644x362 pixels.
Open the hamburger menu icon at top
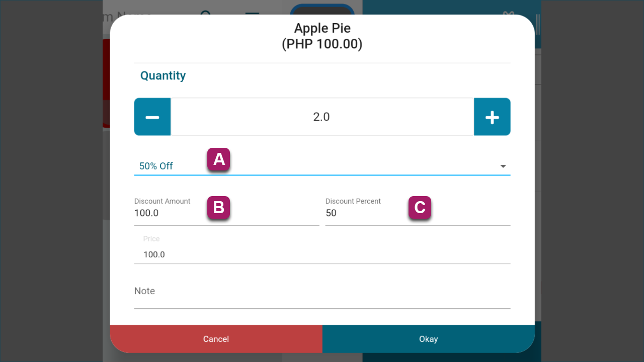point(252,14)
